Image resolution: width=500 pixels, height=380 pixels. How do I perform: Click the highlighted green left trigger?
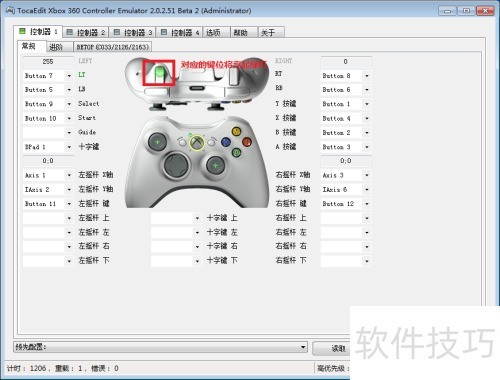coord(160,73)
